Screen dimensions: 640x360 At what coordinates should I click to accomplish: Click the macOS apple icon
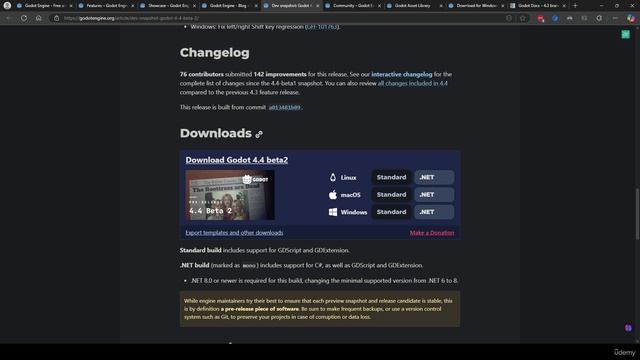tap(333, 195)
